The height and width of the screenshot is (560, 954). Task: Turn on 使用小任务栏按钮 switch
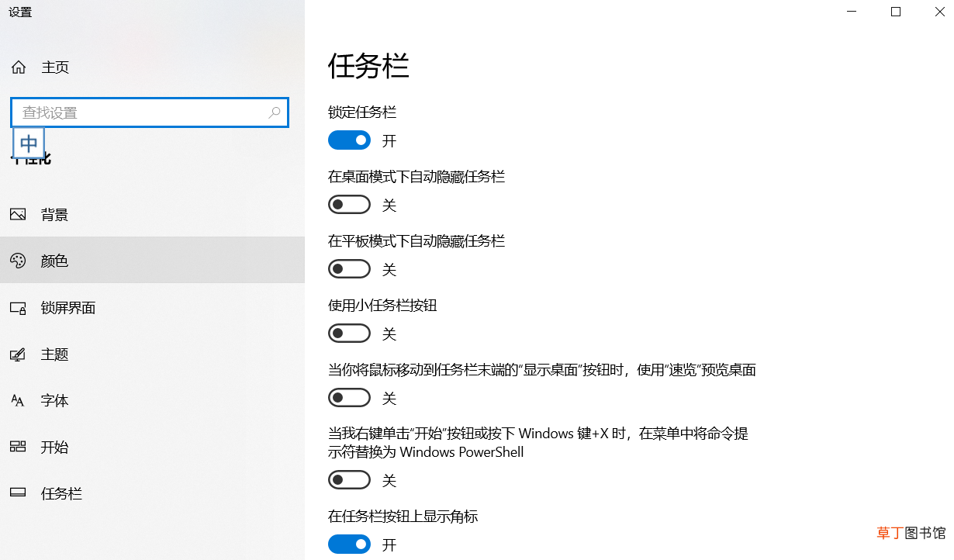click(349, 334)
